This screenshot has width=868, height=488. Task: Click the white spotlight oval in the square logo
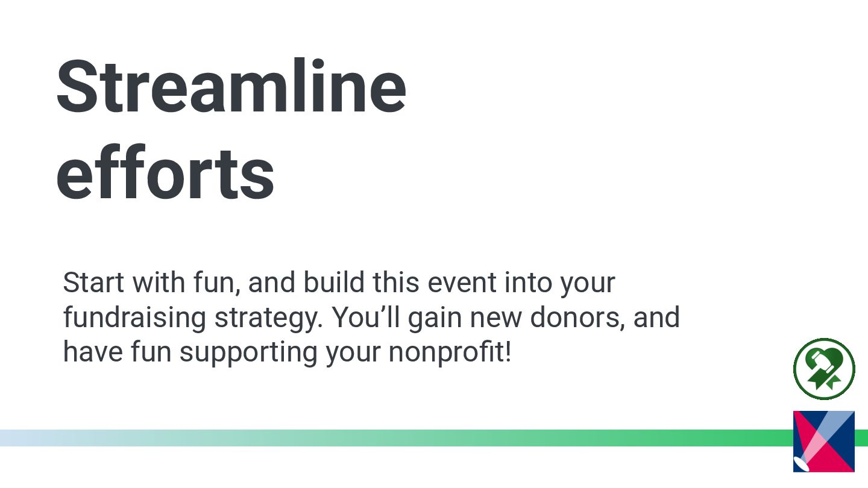coord(802,464)
